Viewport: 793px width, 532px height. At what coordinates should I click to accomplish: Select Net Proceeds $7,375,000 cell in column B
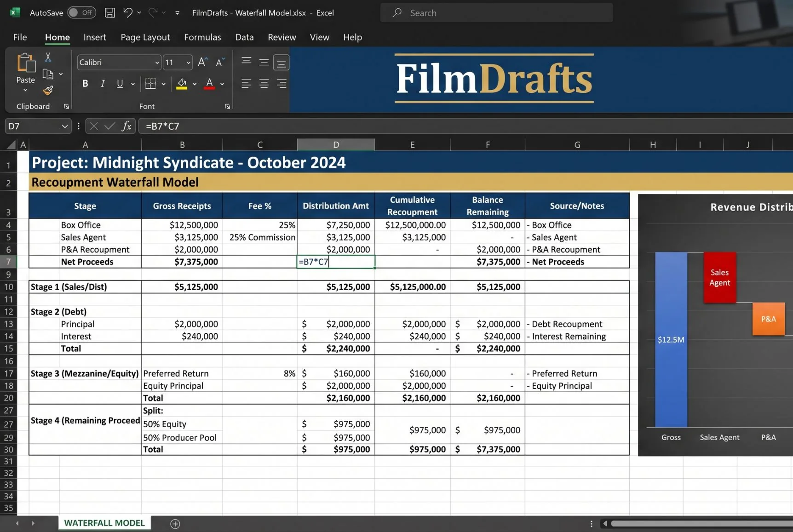click(182, 262)
